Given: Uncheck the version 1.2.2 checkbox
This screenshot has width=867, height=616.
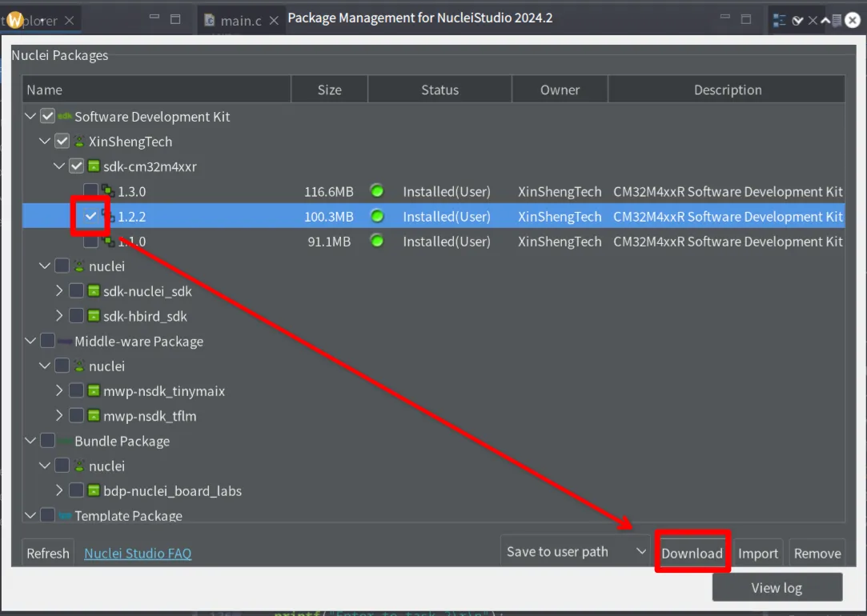Looking at the screenshot, I should (91, 216).
